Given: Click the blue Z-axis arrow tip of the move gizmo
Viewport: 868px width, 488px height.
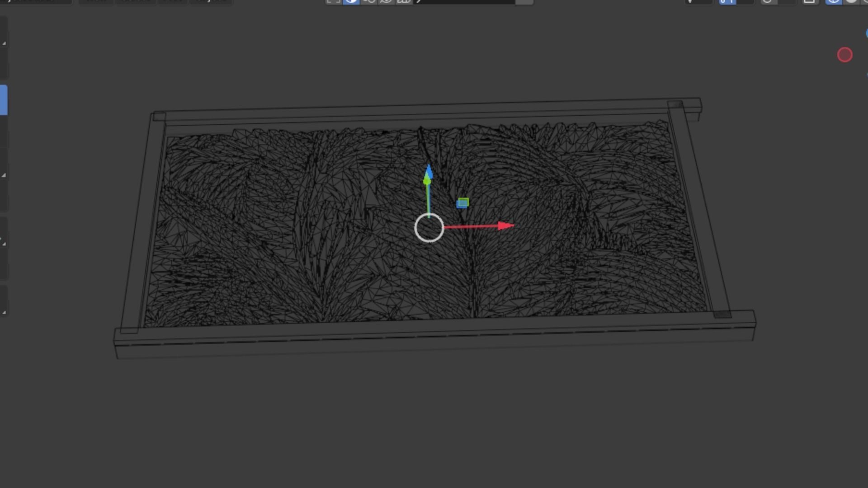Looking at the screenshot, I should 429,171.
